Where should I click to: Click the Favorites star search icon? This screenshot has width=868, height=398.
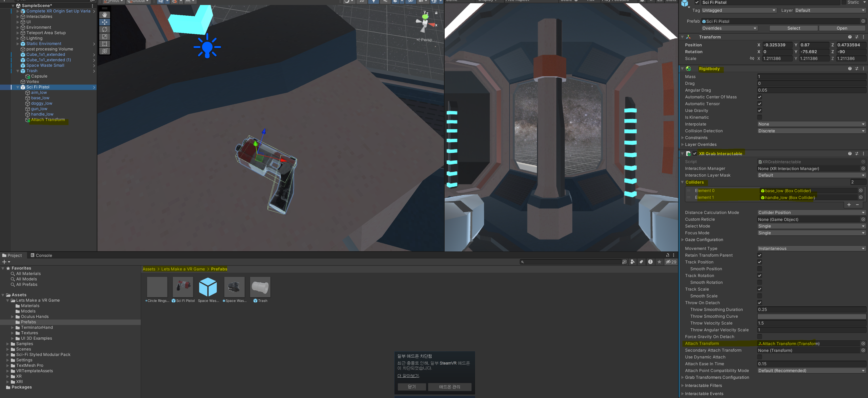coord(659,262)
